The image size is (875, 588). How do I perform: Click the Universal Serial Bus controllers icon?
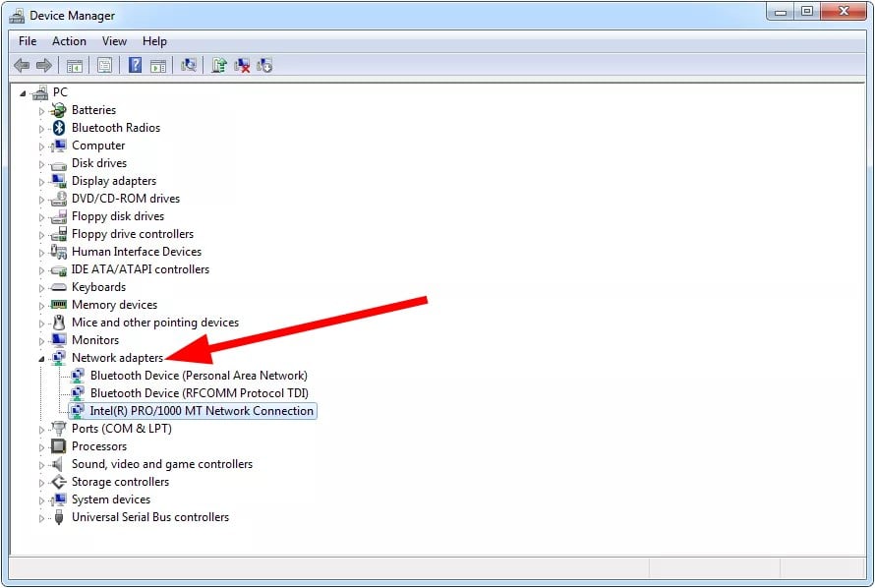(x=59, y=517)
